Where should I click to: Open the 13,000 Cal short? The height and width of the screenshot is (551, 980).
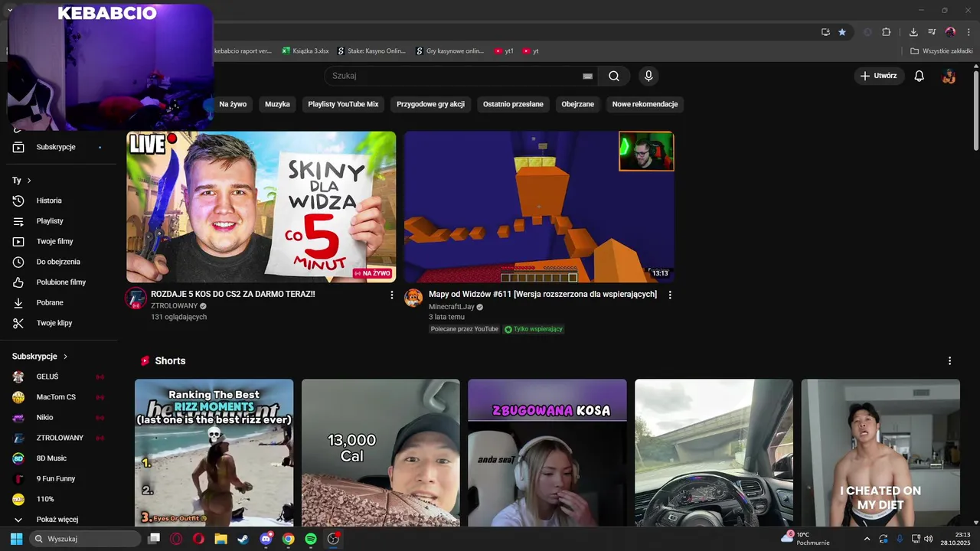pos(381,453)
